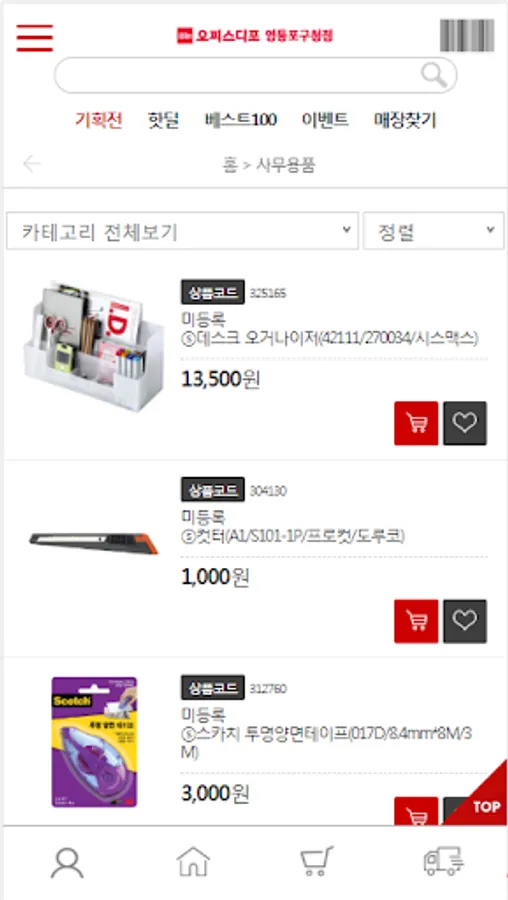This screenshot has height=900, width=508.
Task: Open the 정렬 sort dropdown
Action: [434, 231]
